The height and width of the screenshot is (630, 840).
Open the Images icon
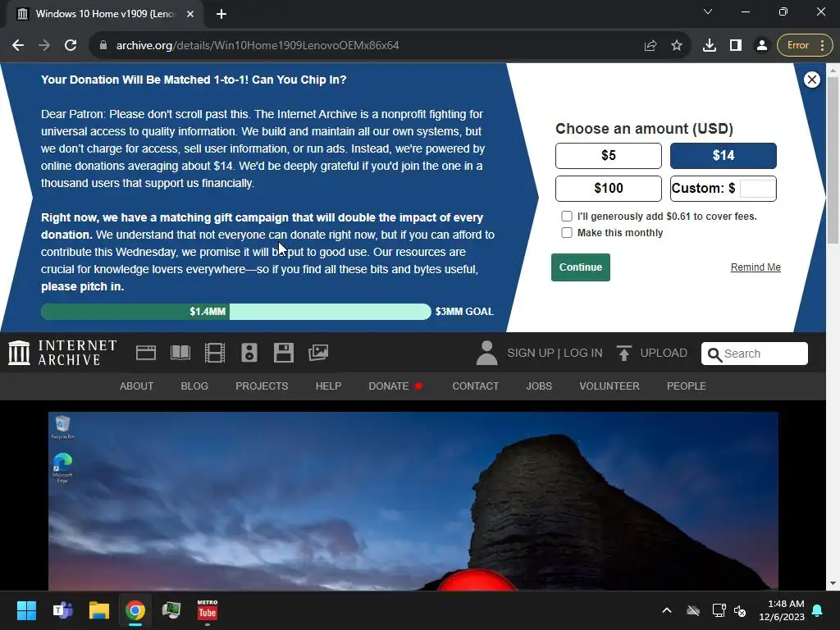tap(318, 353)
